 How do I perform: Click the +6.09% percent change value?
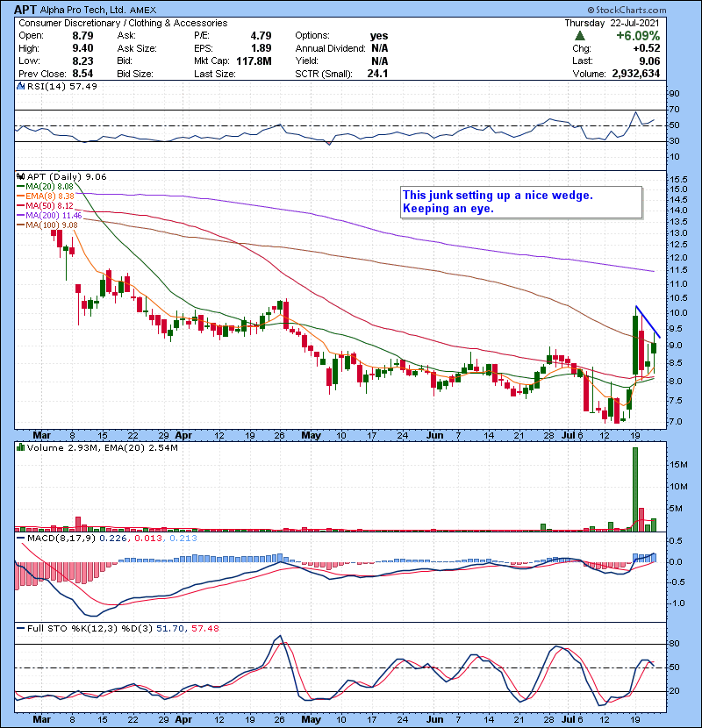click(x=638, y=36)
